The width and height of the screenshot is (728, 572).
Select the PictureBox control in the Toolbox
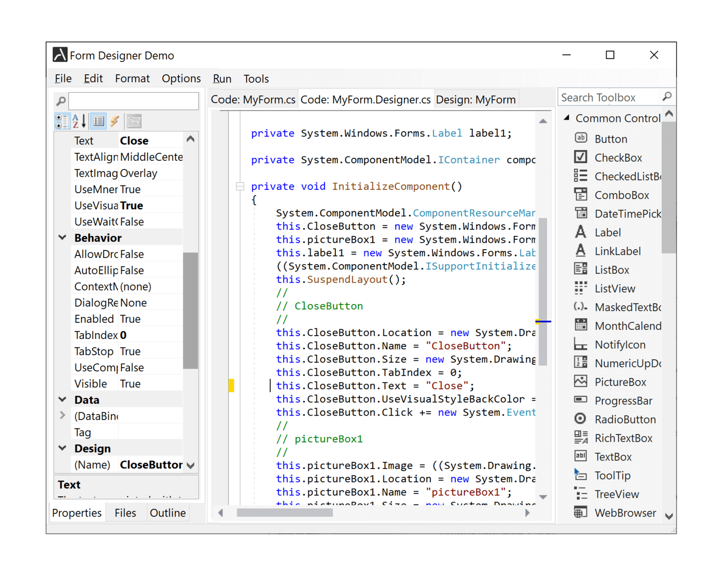point(620,382)
